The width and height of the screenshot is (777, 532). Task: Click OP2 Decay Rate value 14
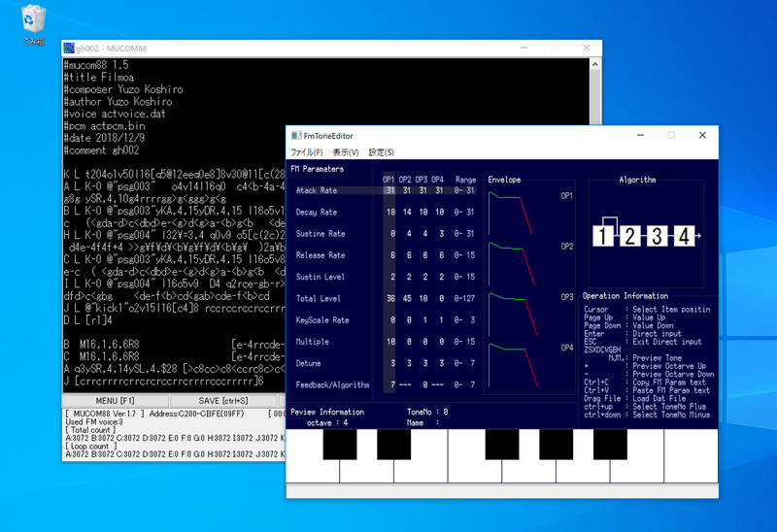pyautogui.click(x=407, y=212)
